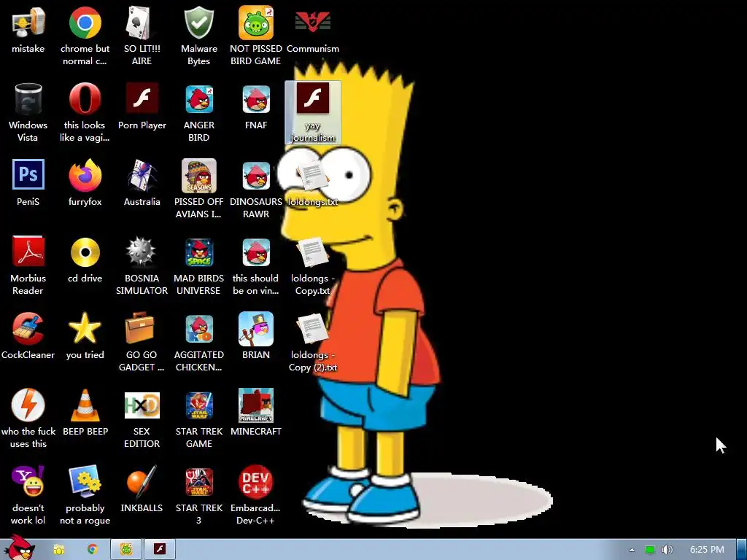Click the 'DINOSAURS RAWR' icon
Viewport: 747px width, 560px height.
[x=256, y=176]
